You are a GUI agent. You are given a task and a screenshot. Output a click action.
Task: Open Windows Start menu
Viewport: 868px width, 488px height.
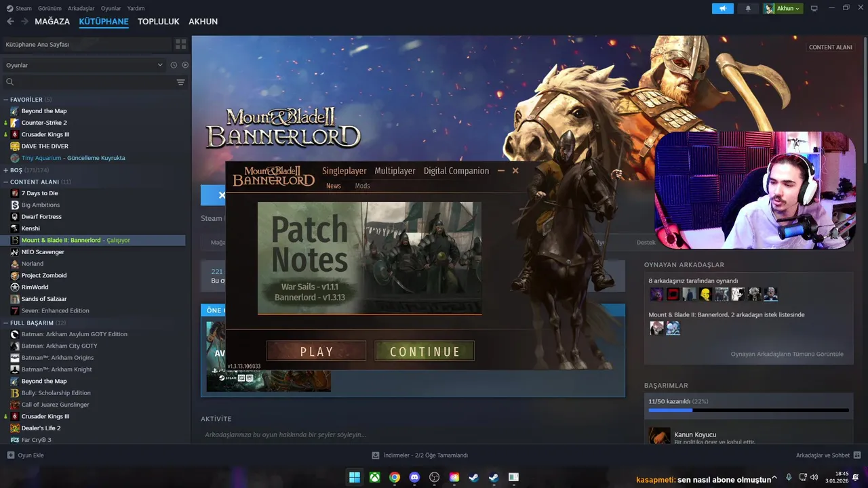355,477
